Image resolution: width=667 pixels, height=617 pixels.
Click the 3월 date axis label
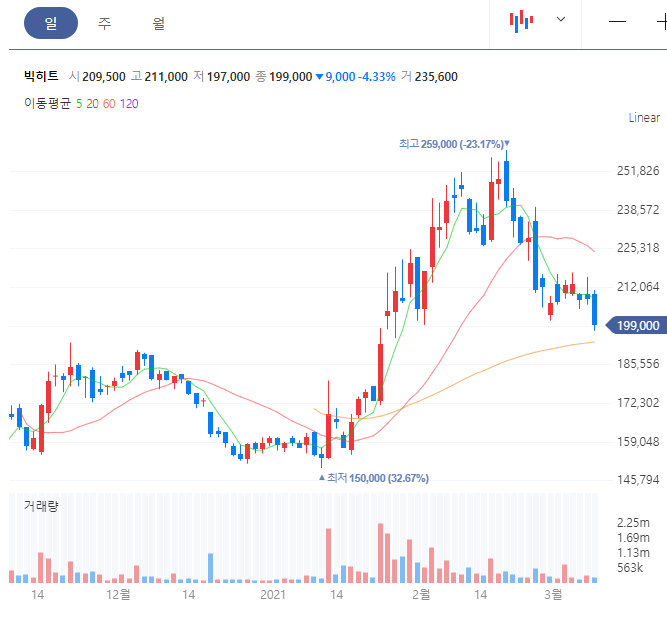click(553, 594)
